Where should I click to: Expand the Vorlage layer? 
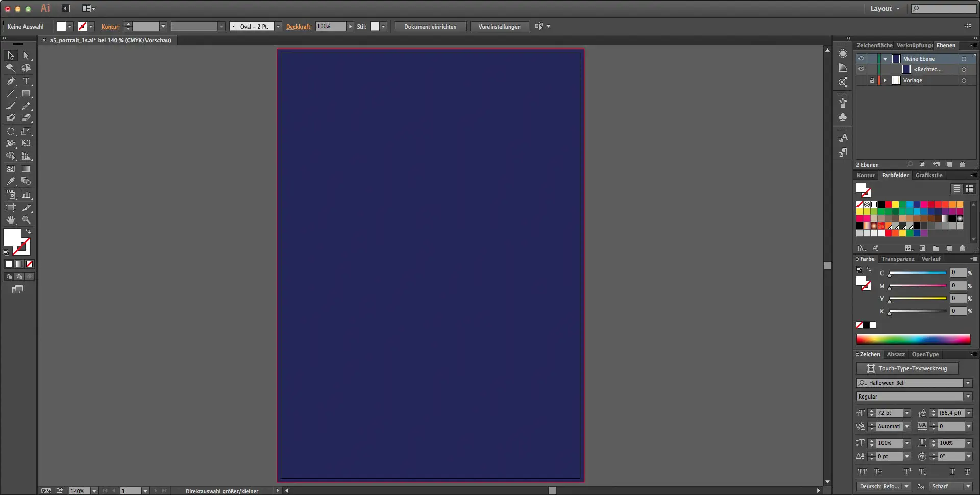[885, 81]
